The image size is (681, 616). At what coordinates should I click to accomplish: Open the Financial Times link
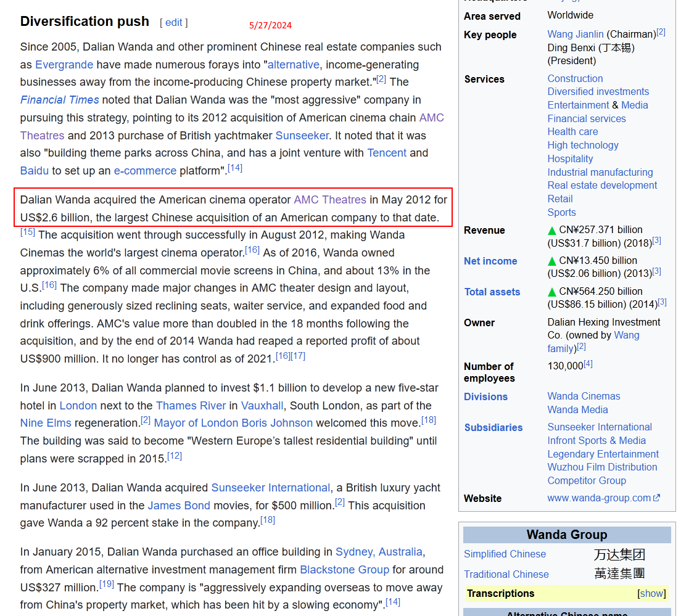59,100
